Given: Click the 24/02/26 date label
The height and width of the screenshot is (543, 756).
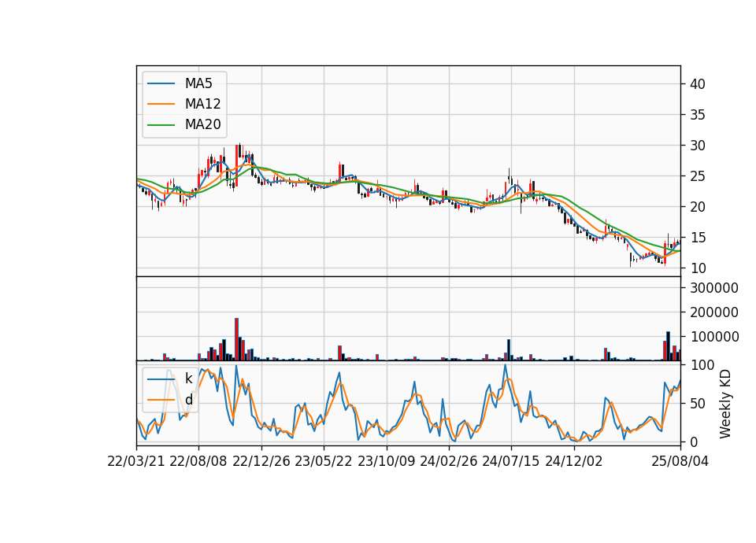Looking at the screenshot, I should click(x=449, y=461).
